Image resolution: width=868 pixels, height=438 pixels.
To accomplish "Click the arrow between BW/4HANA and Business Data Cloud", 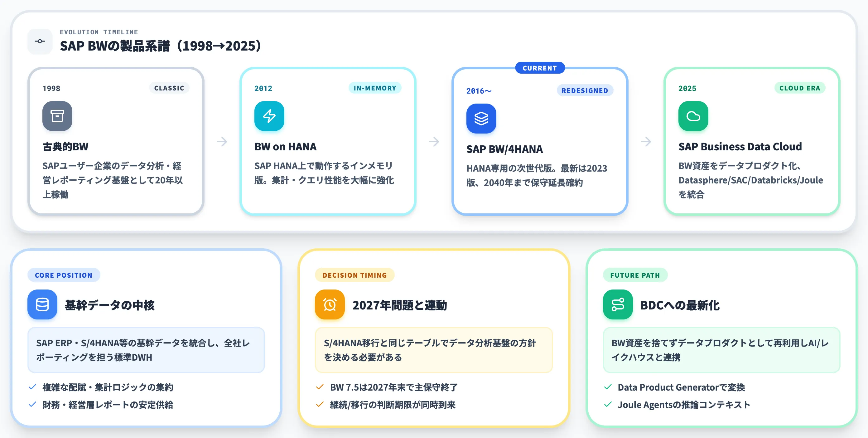I will click(x=646, y=141).
